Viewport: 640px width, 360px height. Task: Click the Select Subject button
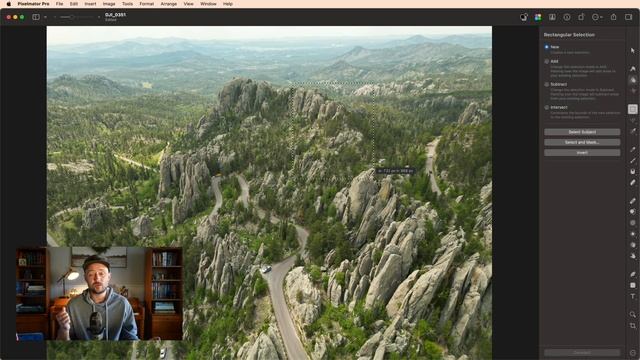point(582,132)
